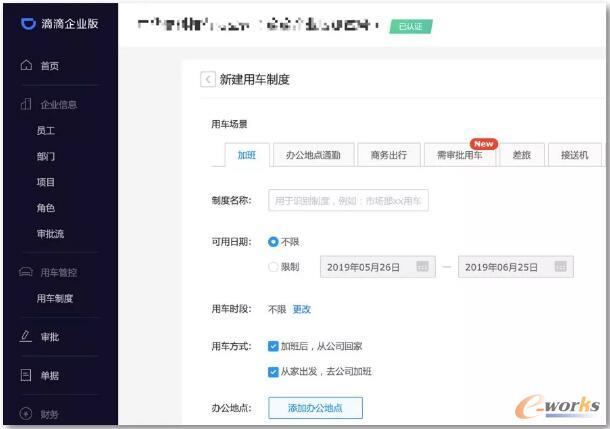Screen dimensions: 610x429
Task: Open calendar icon for end date 2019年06月25日
Action: point(561,267)
